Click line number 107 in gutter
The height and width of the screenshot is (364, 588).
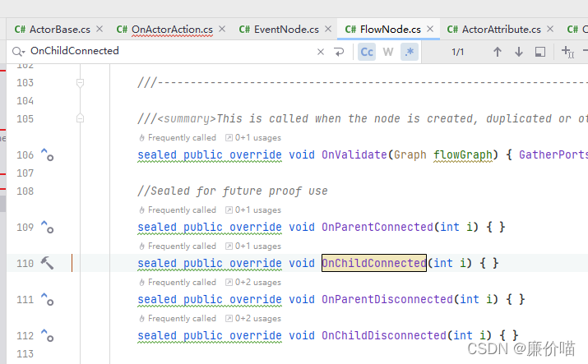point(25,173)
